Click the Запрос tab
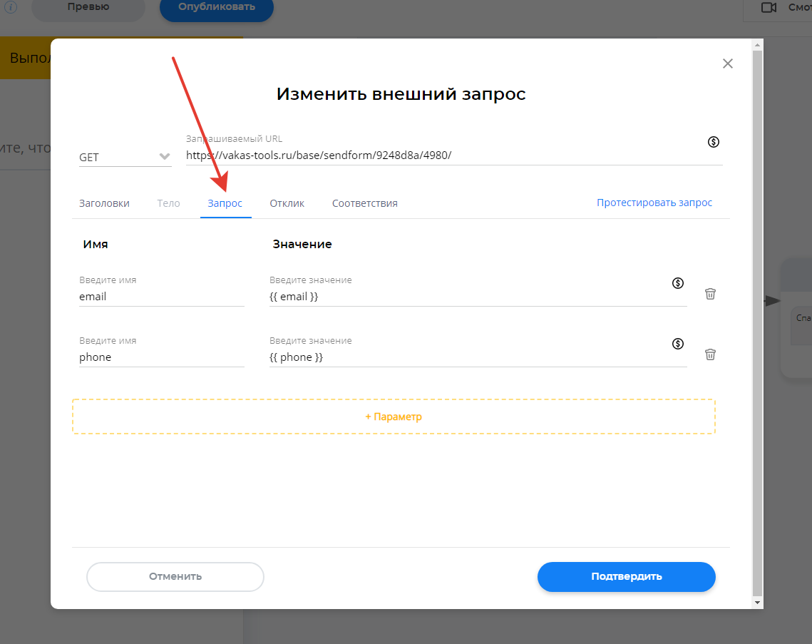The height and width of the screenshot is (644, 812). [x=225, y=203]
